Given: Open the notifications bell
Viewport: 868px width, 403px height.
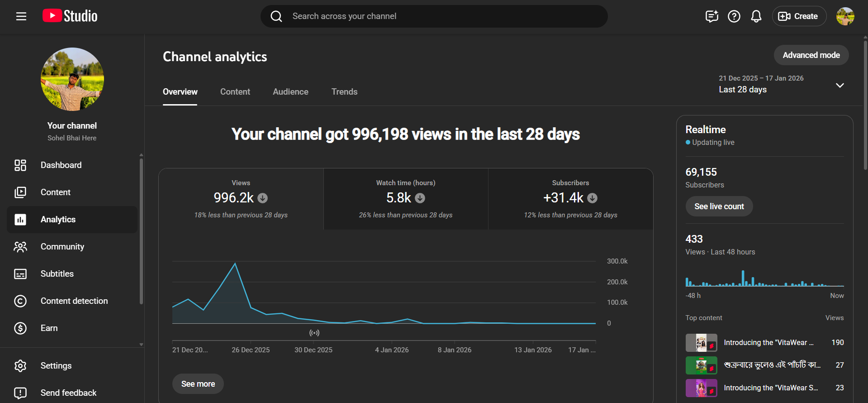Looking at the screenshot, I should pos(756,16).
